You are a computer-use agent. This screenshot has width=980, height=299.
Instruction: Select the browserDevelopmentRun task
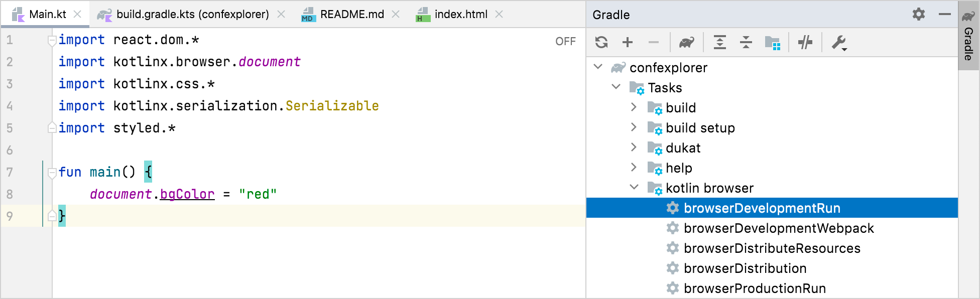point(772,208)
